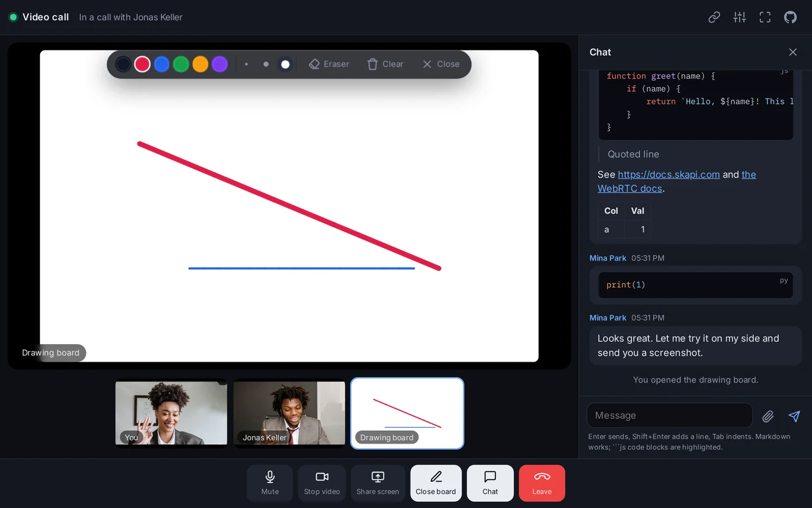
Task: Click the 'Val' table header
Action: [637, 211]
